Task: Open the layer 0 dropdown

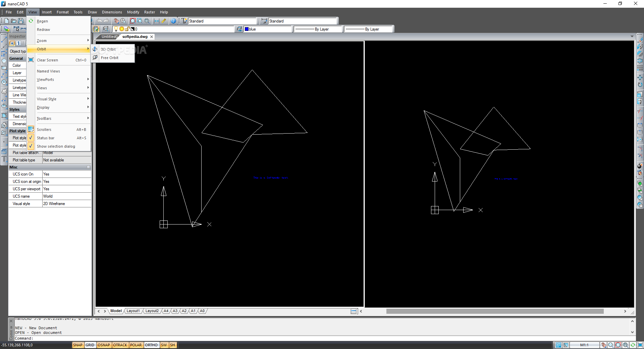Action: (174, 29)
